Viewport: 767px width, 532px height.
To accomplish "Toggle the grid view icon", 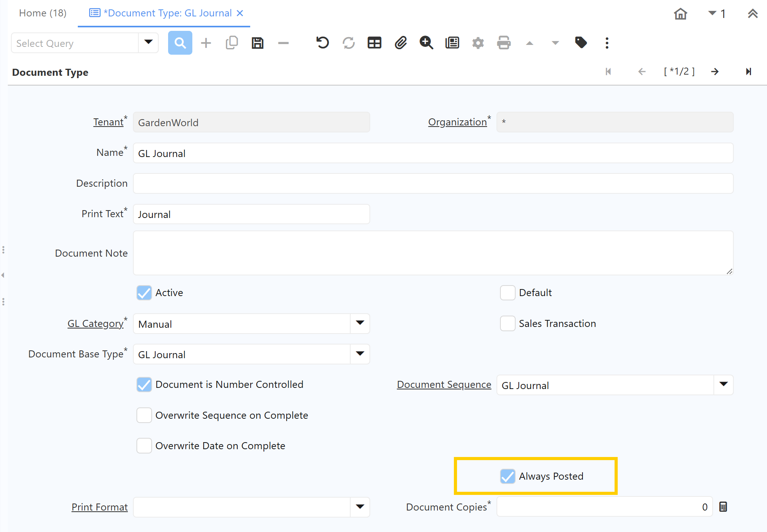I will click(374, 43).
